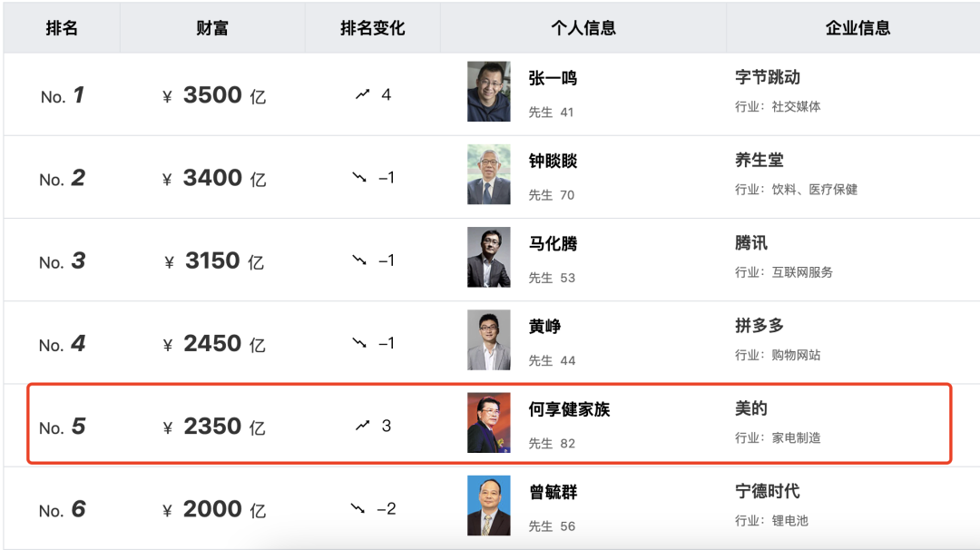Click the 排名 column header
This screenshot has height=550, width=980.
[62, 28]
